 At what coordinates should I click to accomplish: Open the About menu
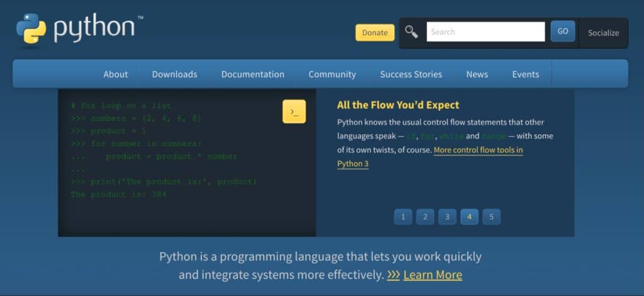point(116,74)
